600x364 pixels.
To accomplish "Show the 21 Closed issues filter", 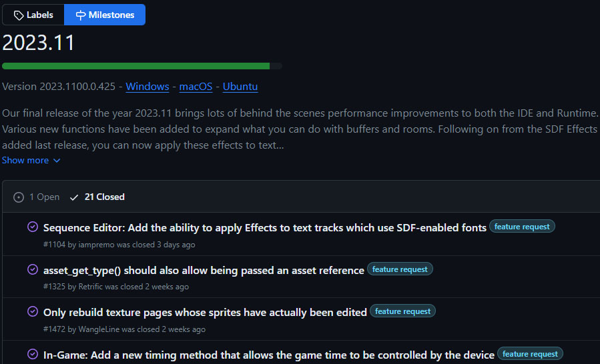I will (97, 197).
